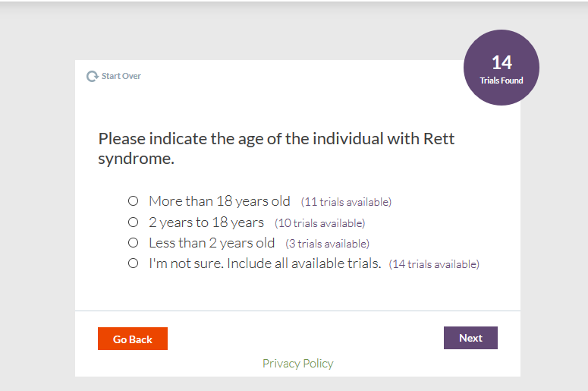Screen dimensions: 588x391
Task: Open the Privacy Policy link
Action: [297, 363]
